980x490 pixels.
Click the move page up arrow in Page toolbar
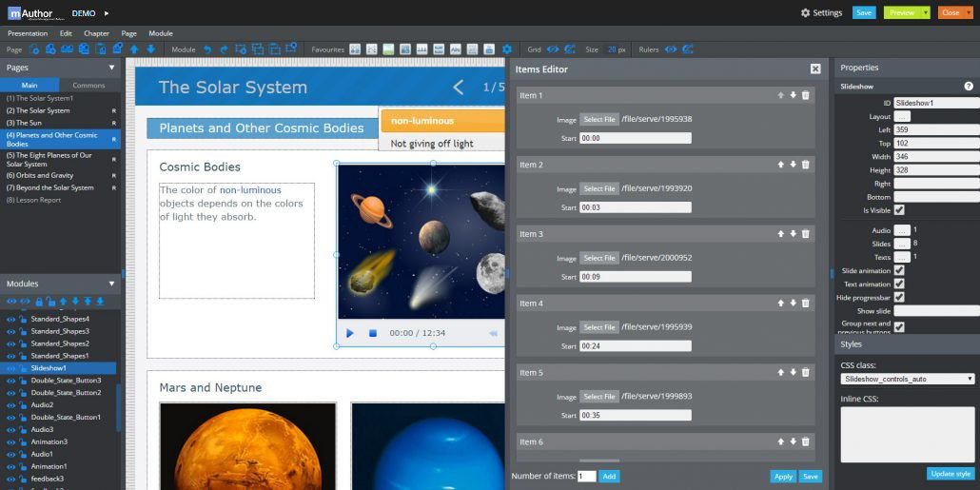click(134, 49)
